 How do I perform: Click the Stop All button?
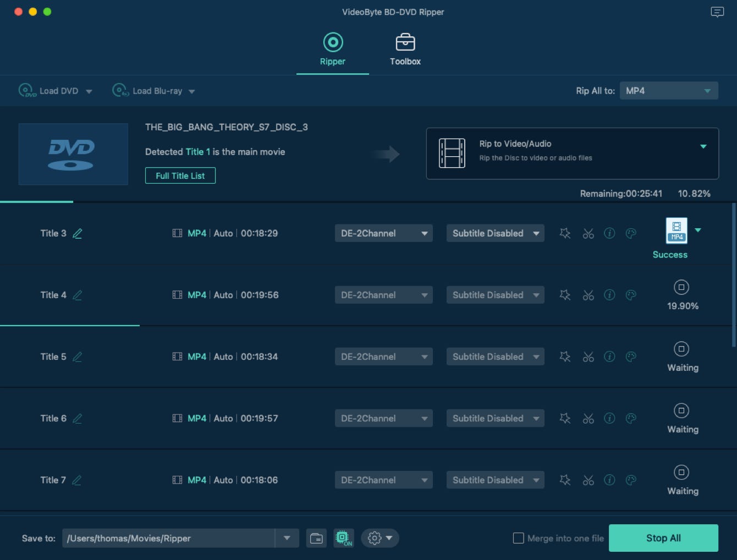tap(663, 538)
